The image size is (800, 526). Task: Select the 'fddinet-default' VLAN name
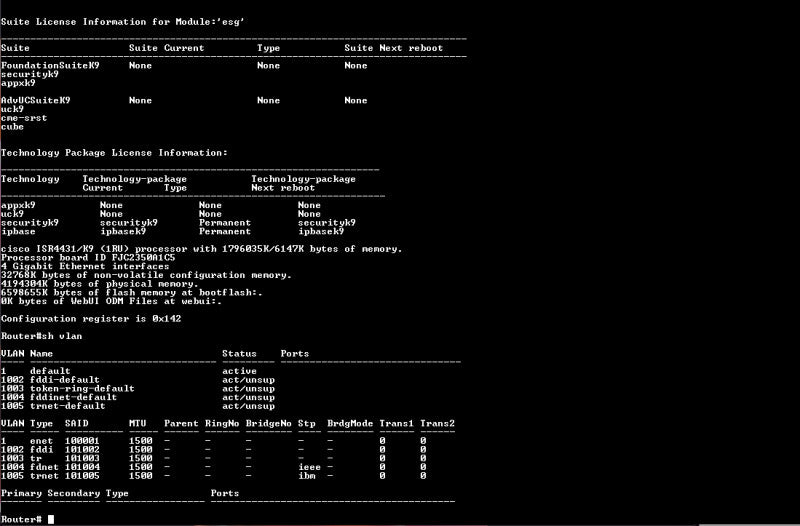point(73,397)
